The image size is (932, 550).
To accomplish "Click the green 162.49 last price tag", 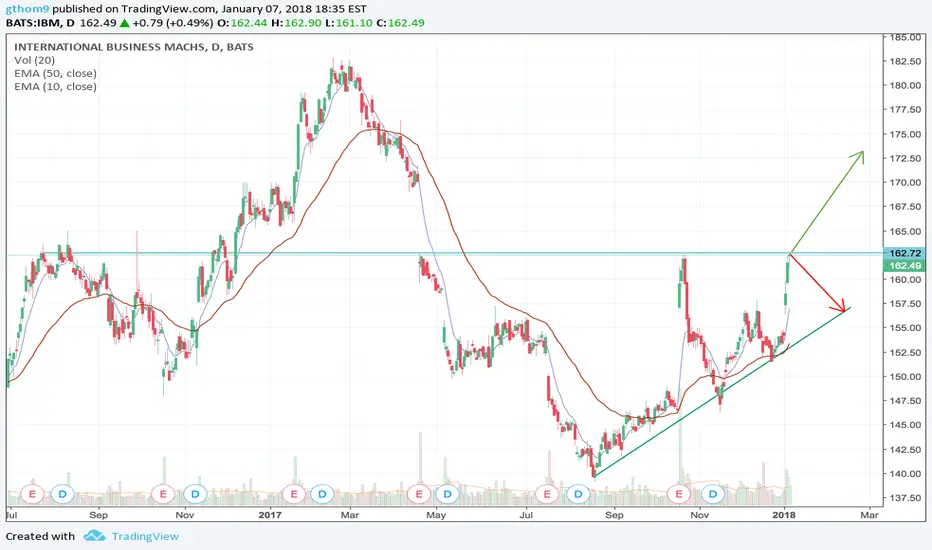I will coord(904,266).
